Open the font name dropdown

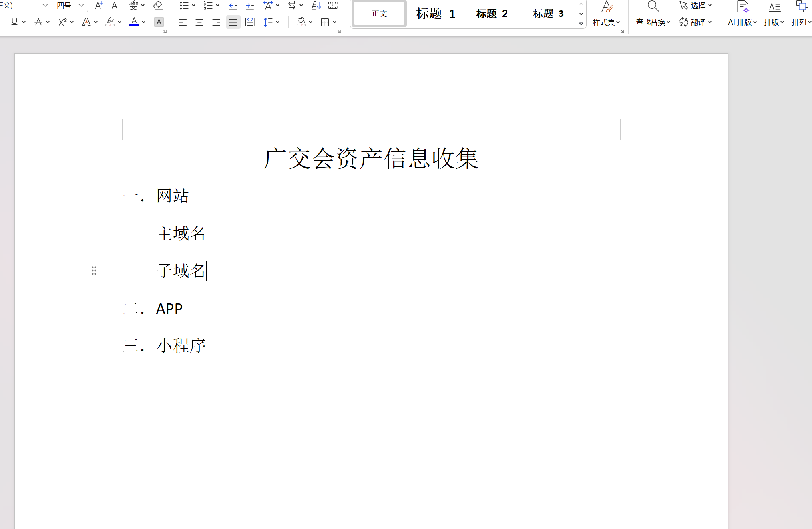click(x=45, y=5)
